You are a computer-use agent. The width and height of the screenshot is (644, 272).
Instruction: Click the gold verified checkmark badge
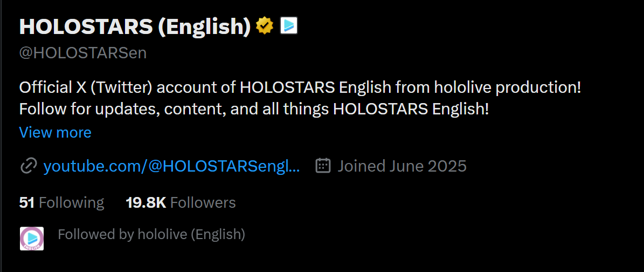click(265, 25)
